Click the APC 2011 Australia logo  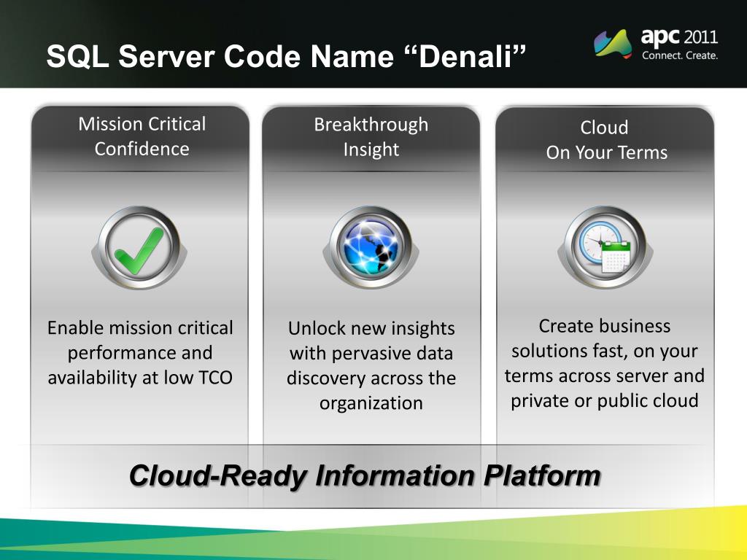click(x=656, y=44)
